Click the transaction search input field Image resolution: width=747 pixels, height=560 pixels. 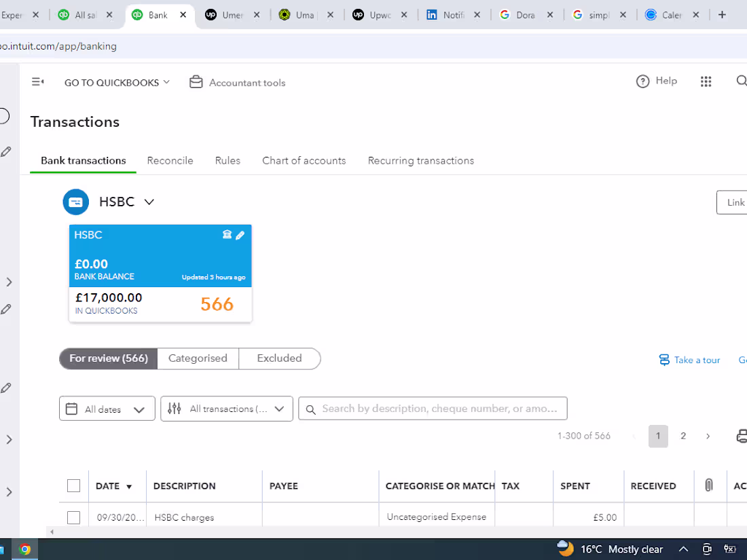[x=433, y=408]
